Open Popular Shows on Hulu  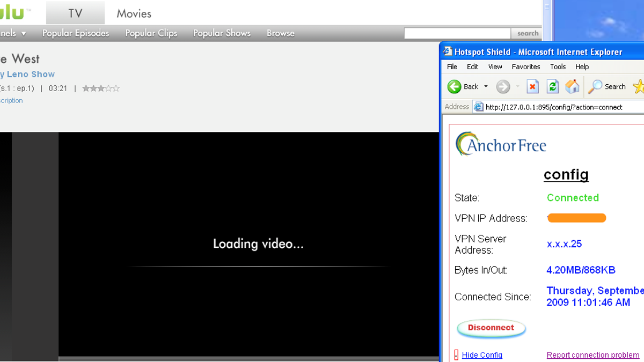pos(222,33)
